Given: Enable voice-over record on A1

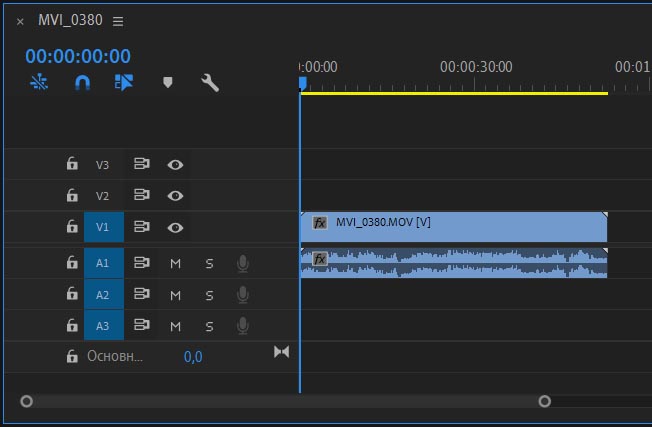Looking at the screenshot, I should (x=243, y=264).
